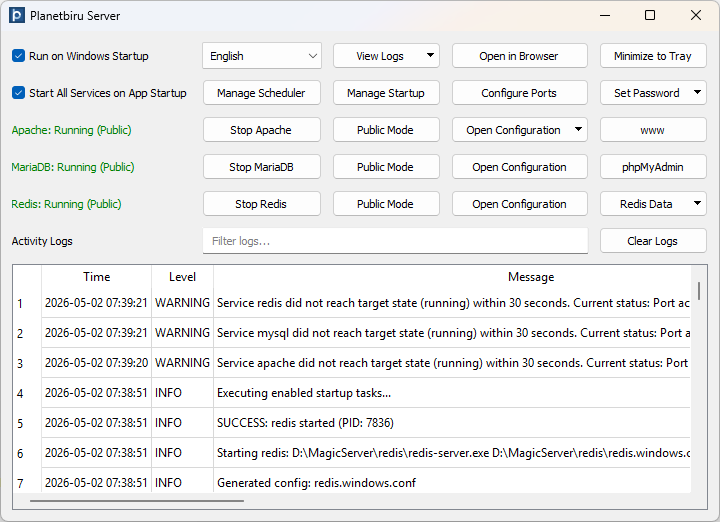The image size is (720, 522).
Task: Launch phpMyAdmin
Action: pyautogui.click(x=652, y=167)
